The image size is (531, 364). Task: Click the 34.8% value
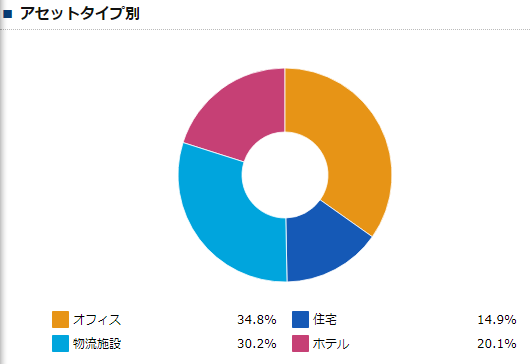click(x=257, y=320)
